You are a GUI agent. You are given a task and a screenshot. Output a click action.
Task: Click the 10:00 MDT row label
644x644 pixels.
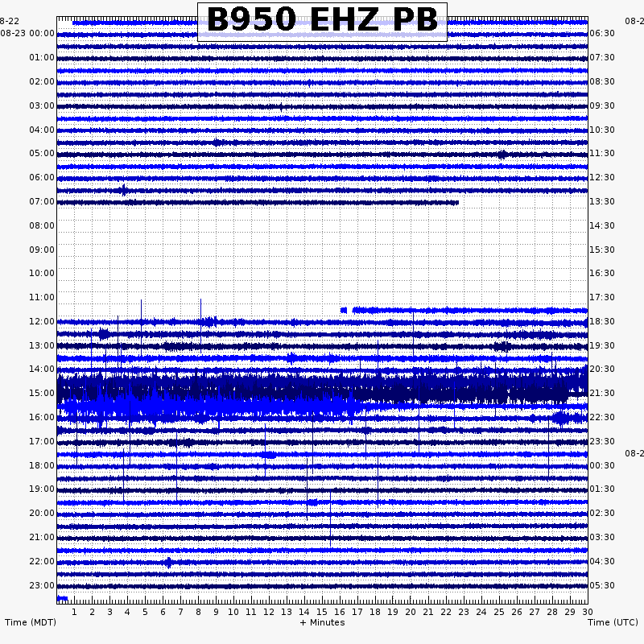click(x=42, y=273)
